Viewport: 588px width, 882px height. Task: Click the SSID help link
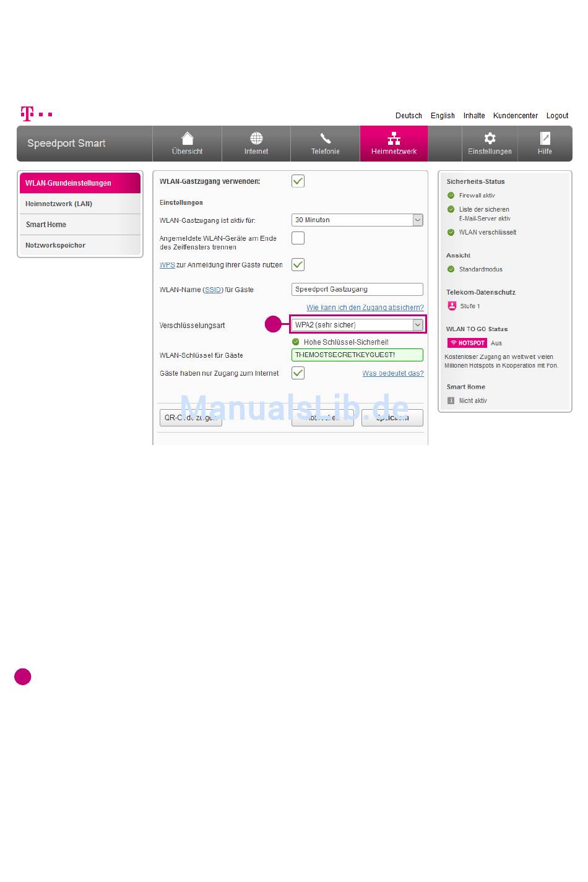pos(213,290)
